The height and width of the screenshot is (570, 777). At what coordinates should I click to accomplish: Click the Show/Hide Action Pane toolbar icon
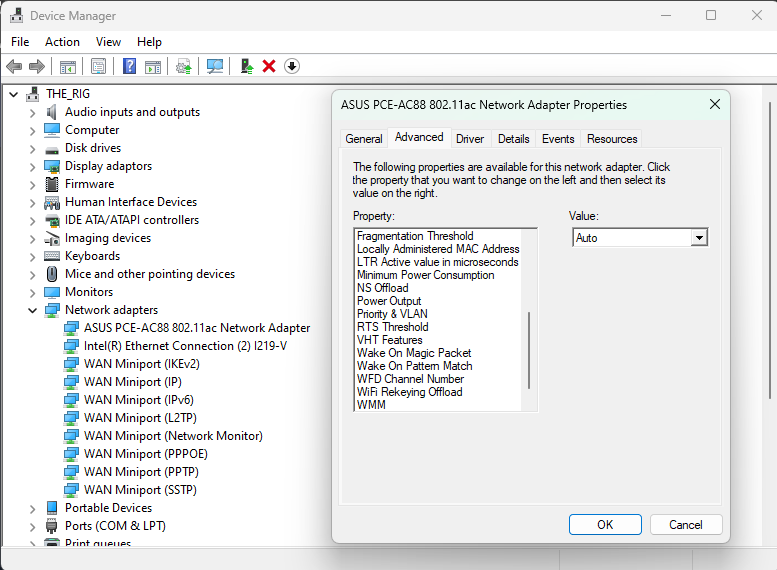click(x=153, y=66)
